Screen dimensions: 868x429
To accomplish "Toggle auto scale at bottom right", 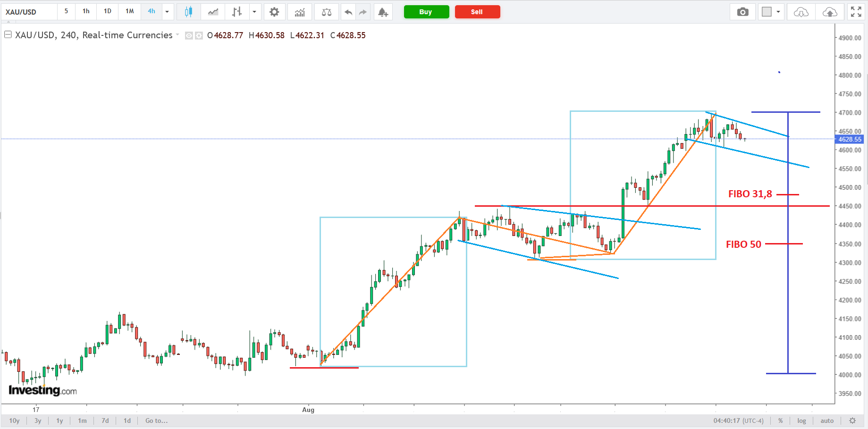I will [x=827, y=421].
